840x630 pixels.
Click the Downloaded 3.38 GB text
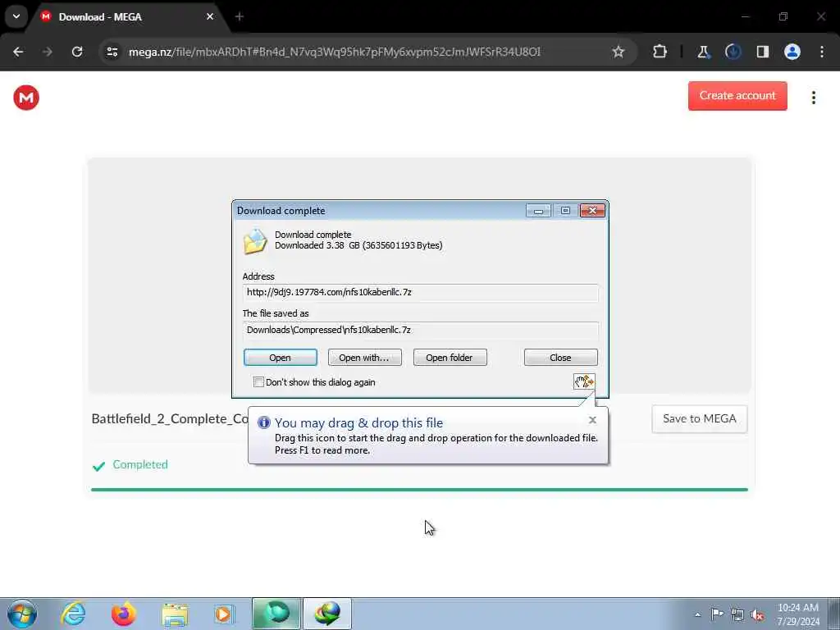[x=358, y=246]
